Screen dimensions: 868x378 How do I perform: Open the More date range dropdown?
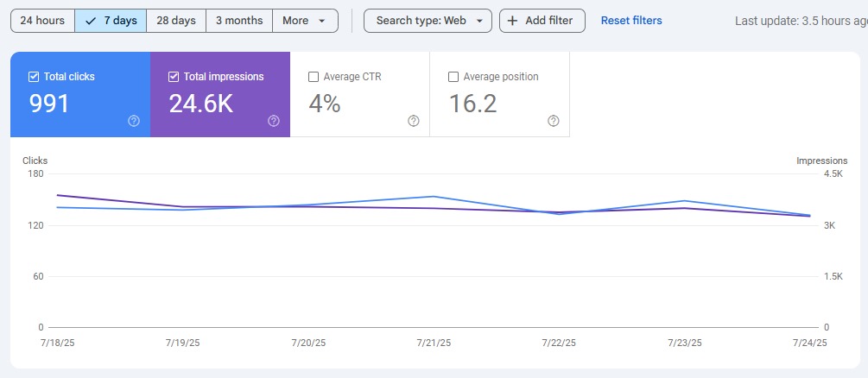(x=304, y=21)
